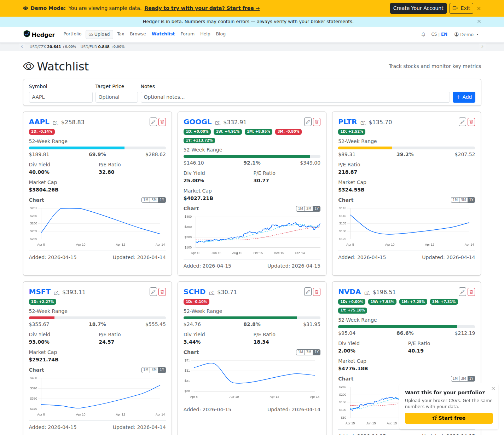Image resolution: width=504 pixels, height=435 pixels.
Task: Delete the PLTR watchlist entry
Action: pyautogui.click(x=471, y=122)
